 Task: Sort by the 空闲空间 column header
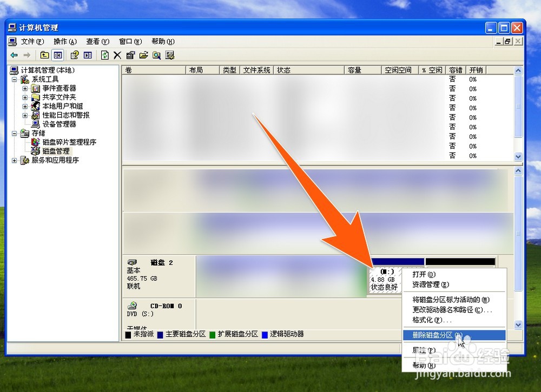[400, 70]
